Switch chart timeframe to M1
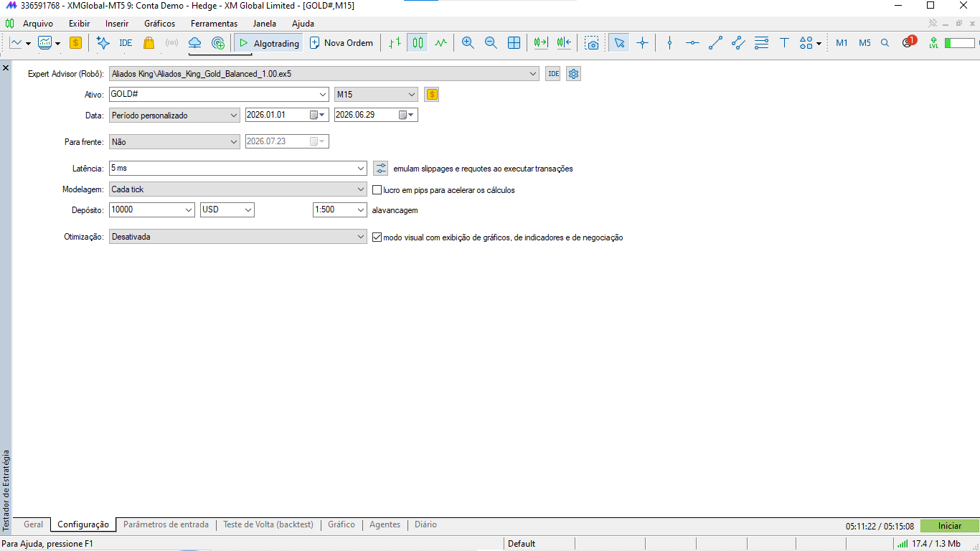Screen dimensions: 980x551 (x=842, y=43)
